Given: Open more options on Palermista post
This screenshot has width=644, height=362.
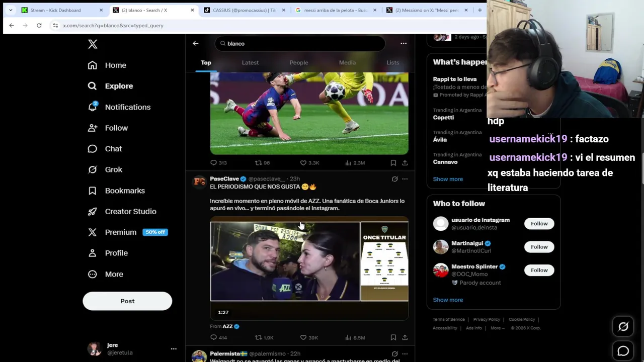Looking at the screenshot, I should coord(405,354).
